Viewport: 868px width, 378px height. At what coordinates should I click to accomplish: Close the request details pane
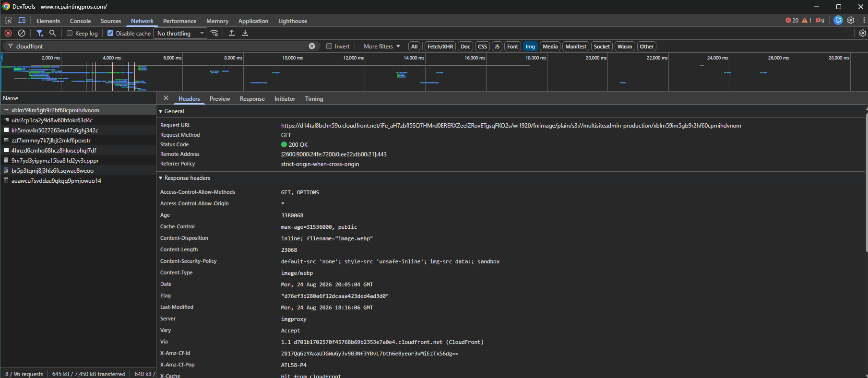click(166, 98)
